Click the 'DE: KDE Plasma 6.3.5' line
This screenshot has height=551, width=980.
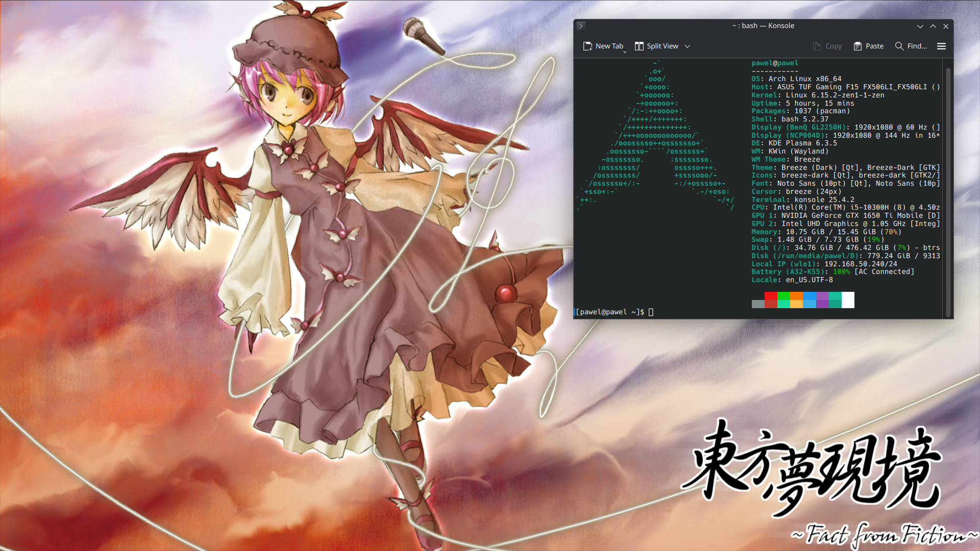[794, 143]
